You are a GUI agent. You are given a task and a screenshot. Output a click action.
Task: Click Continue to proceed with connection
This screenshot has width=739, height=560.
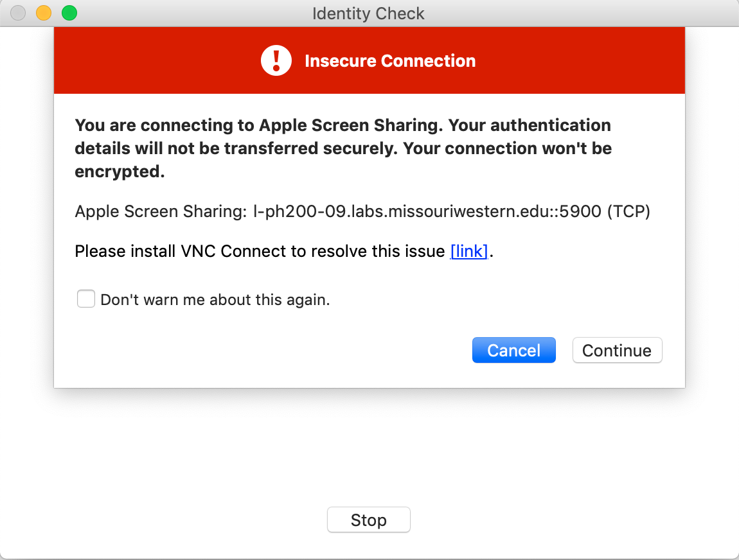click(617, 351)
